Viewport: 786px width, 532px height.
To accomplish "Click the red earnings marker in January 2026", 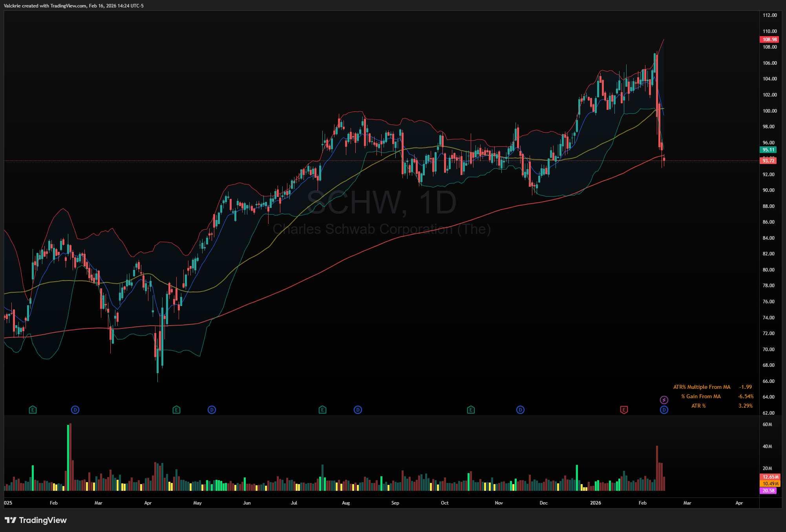I will (624, 410).
